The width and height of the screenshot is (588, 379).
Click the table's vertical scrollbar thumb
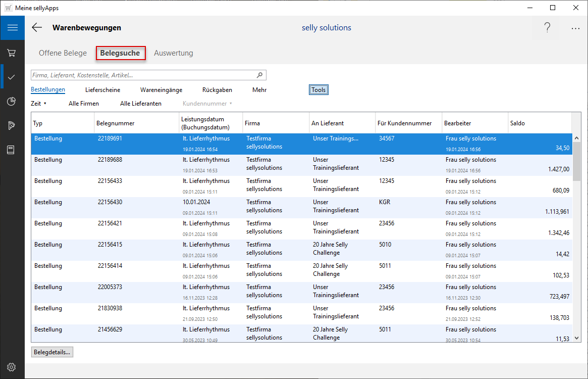pos(576,161)
